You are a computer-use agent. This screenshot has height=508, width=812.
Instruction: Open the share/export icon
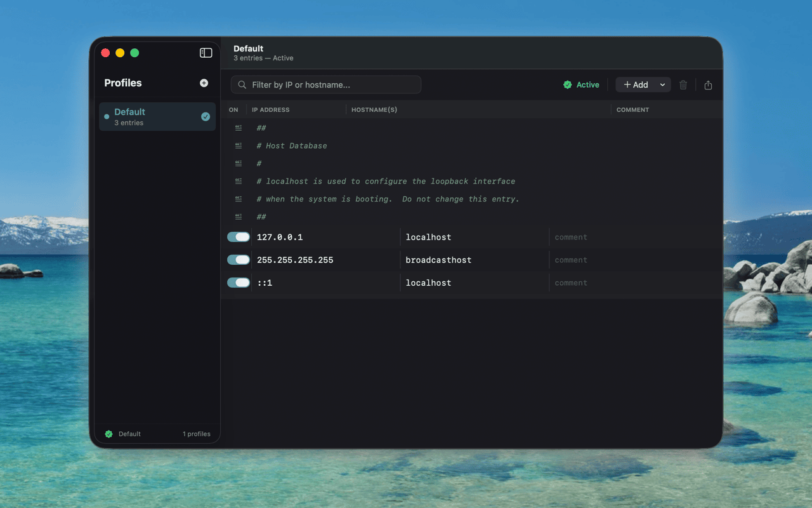[709, 84]
